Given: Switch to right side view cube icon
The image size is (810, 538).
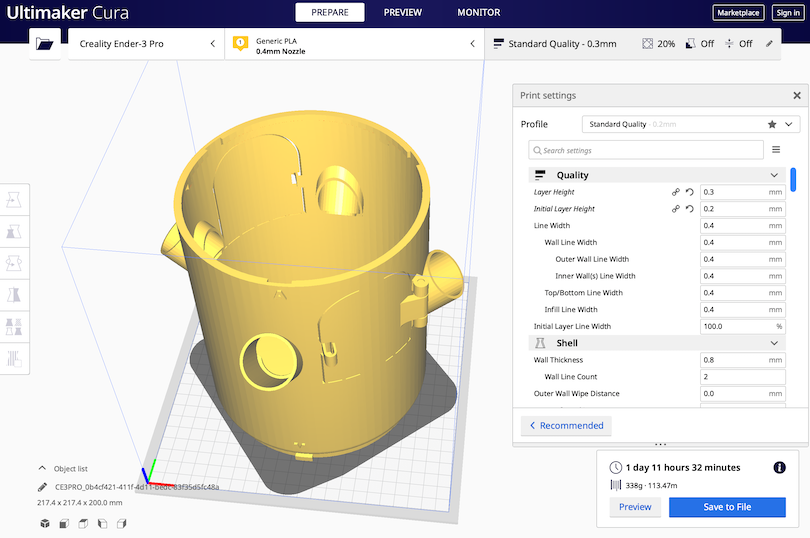Looking at the screenshot, I should click(121, 524).
